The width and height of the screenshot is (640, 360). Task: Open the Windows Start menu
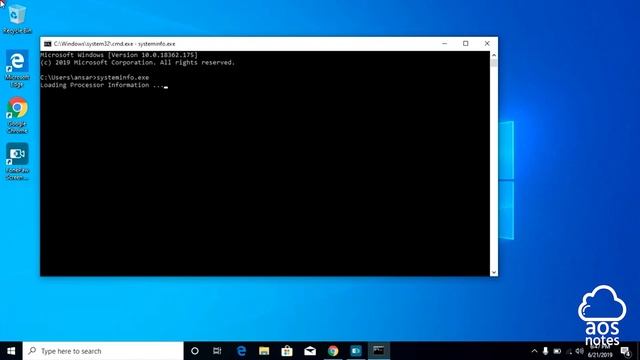click(x=11, y=351)
